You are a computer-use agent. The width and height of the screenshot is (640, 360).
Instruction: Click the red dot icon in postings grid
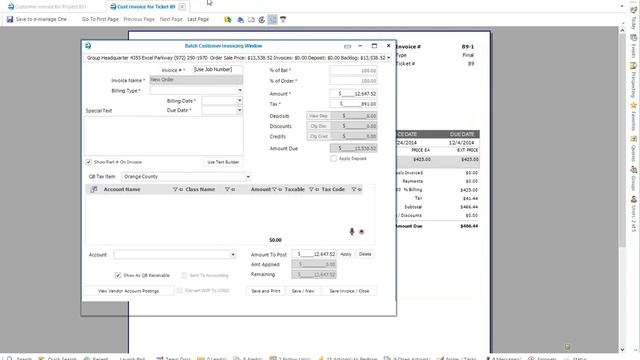(361, 231)
